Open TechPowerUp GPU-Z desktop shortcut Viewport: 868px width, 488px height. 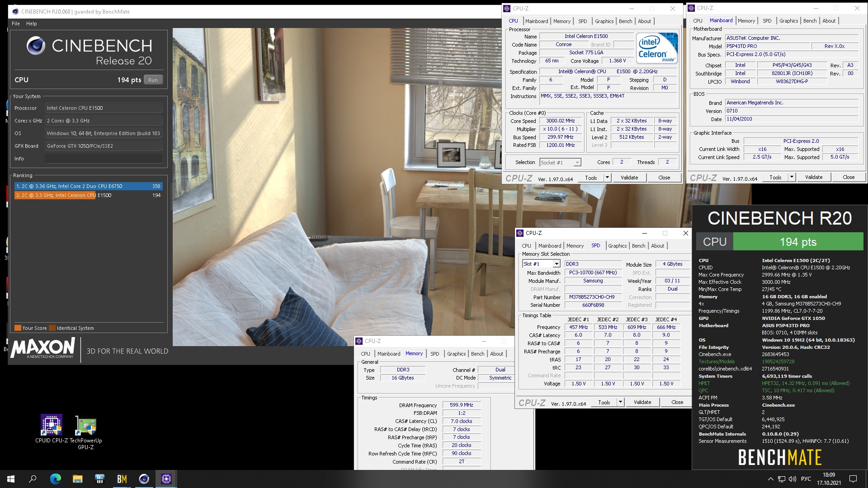point(85,432)
